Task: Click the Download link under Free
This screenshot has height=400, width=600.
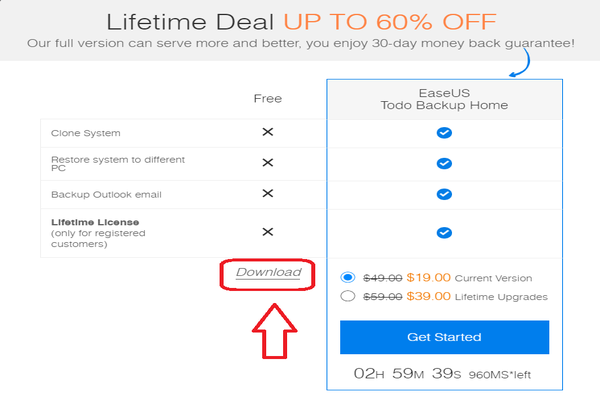Action: pos(268,272)
